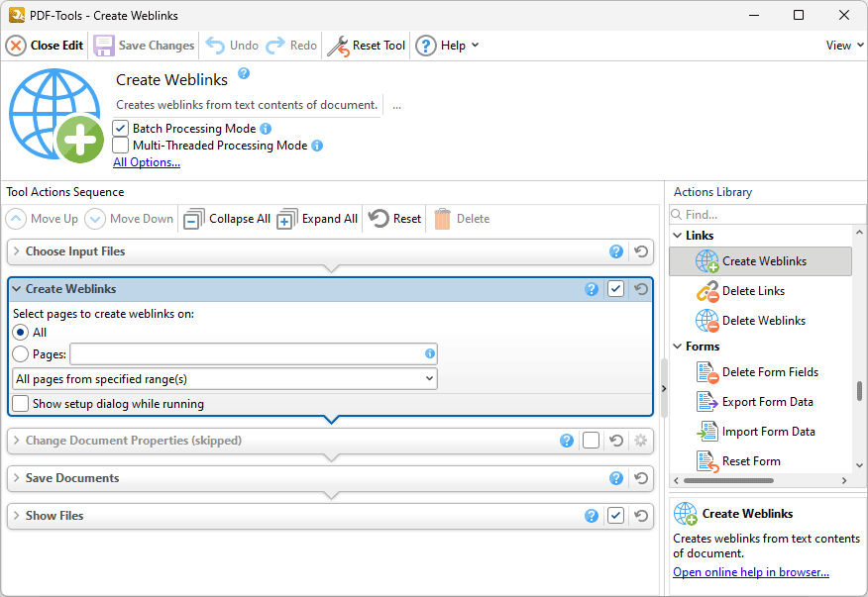Click the Move Down button

click(129, 219)
